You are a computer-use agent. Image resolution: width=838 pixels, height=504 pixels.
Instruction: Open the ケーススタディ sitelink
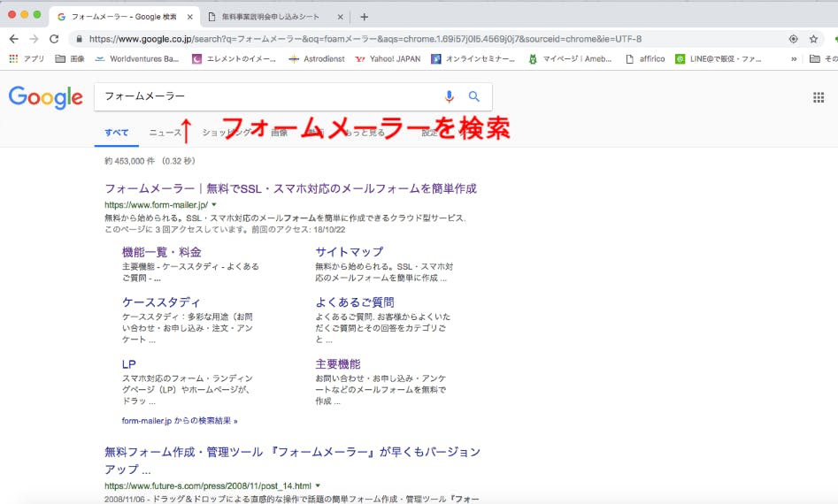click(x=161, y=302)
